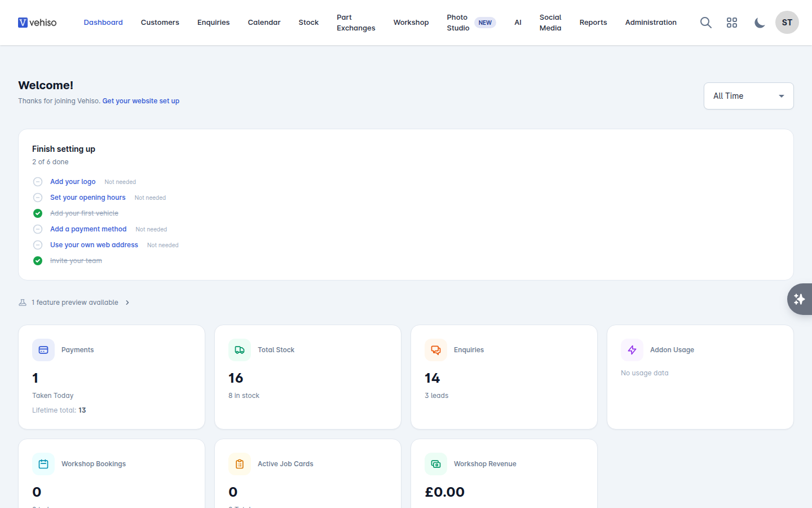This screenshot has height=508, width=812.
Task: Click the Addon Usage lightning icon
Action: pyautogui.click(x=632, y=350)
